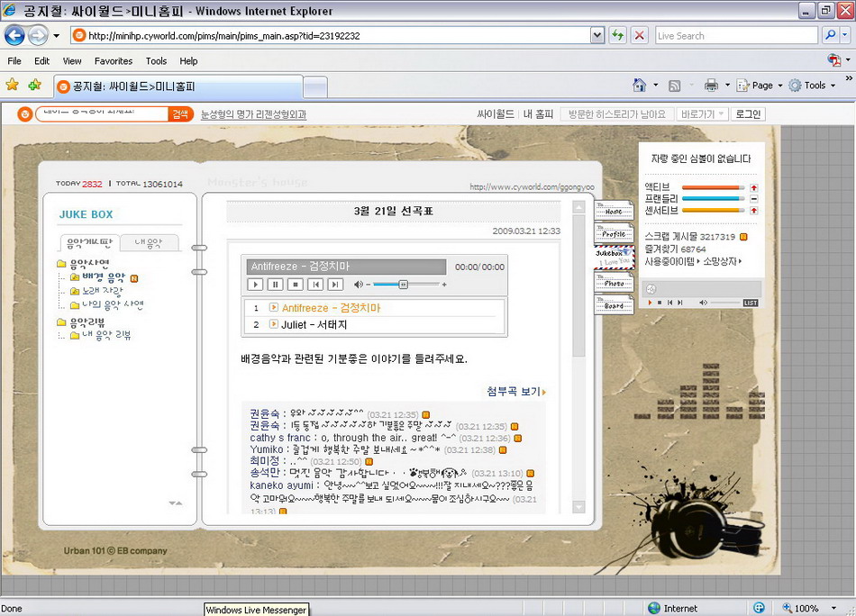Screen dimensions: 856x616
Task: Open the File menu
Action: [14, 61]
